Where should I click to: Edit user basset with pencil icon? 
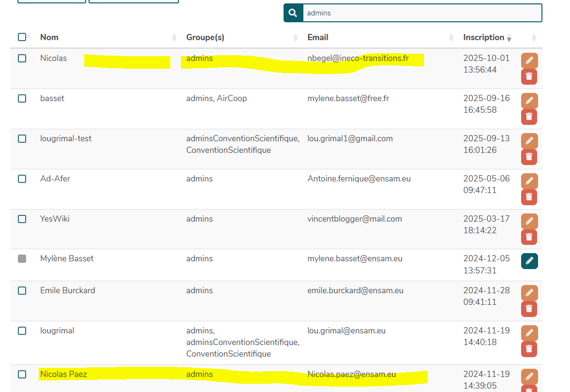pos(529,101)
